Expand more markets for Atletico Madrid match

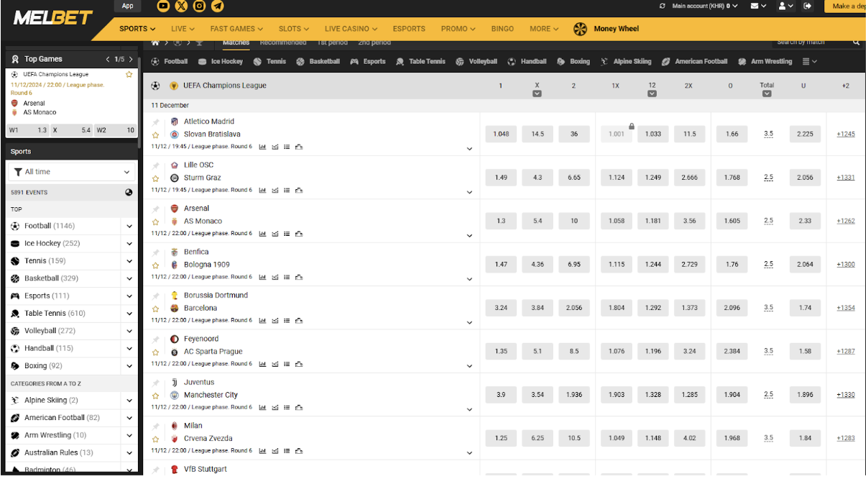469,149
